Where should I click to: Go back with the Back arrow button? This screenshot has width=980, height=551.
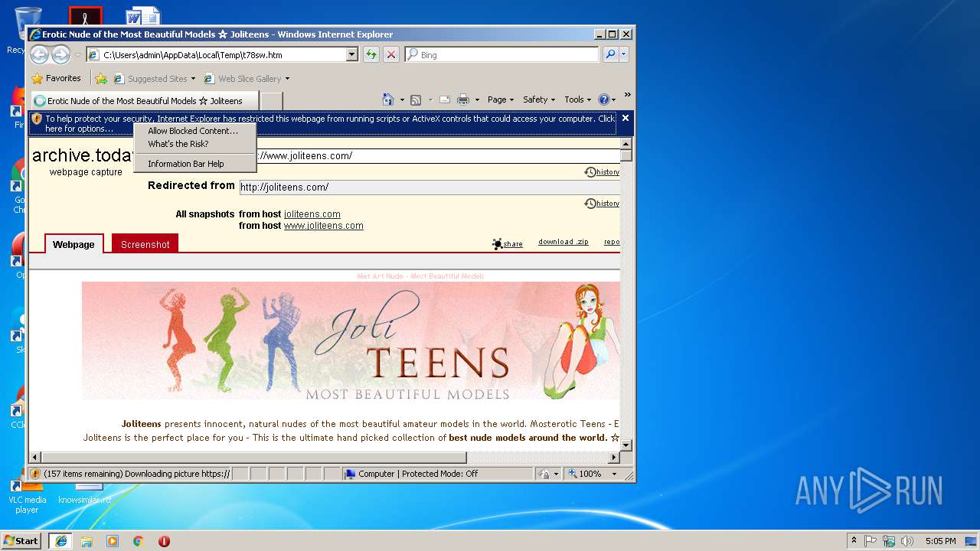pyautogui.click(x=39, y=54)
